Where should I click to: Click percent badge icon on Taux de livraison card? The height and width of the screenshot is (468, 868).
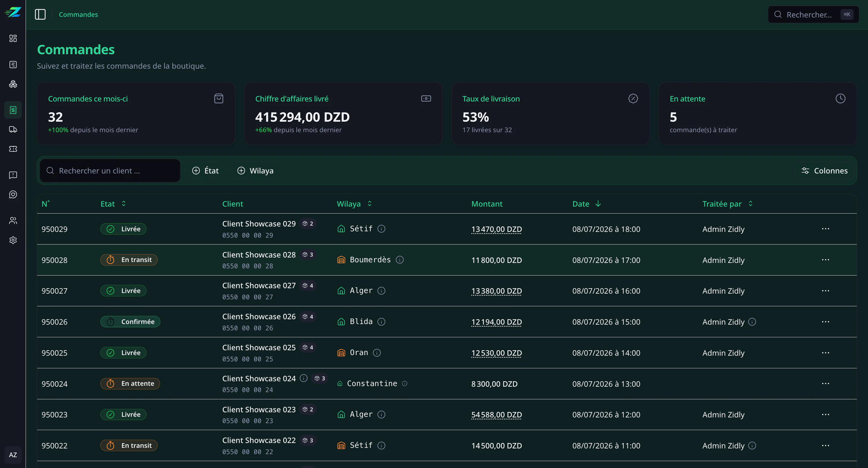tap(633, 99)
